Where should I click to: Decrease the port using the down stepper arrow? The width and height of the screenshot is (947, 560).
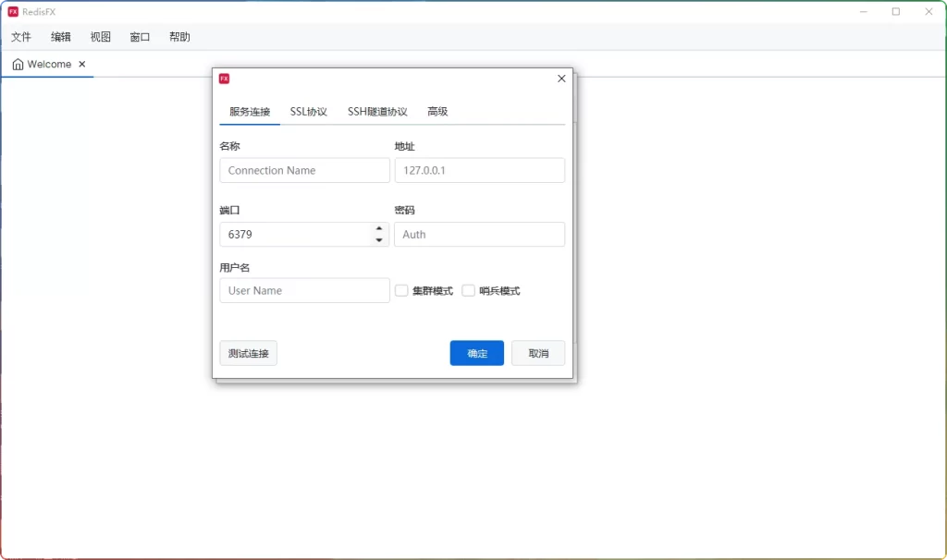click(x=378, y=239)
